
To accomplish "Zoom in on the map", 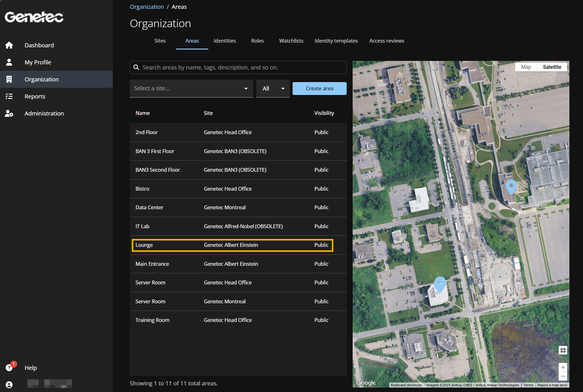I will click(x=563, y=367).
